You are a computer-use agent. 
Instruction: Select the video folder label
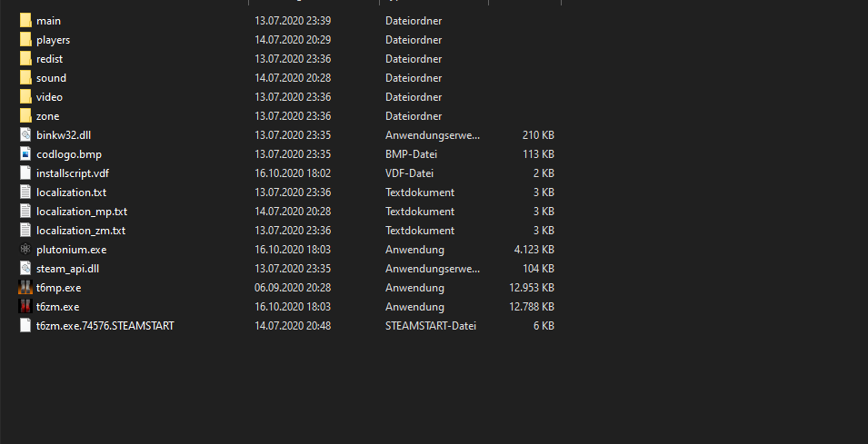tap(49, 97)
